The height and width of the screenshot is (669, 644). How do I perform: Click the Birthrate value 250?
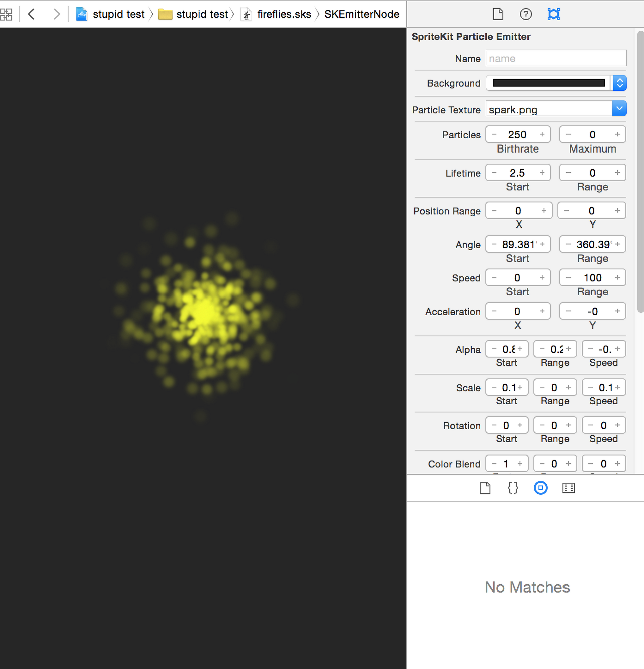click(517, 134)
